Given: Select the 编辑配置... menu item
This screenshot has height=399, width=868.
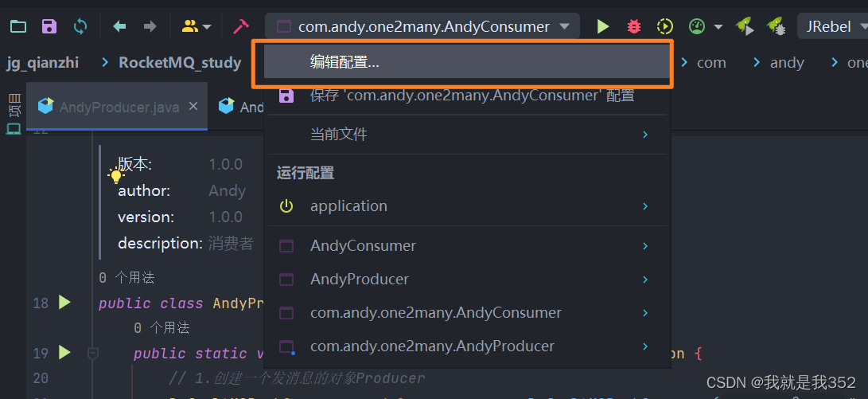Looking at the screenshot, I should pyautogui.click(x=467, y=62).
